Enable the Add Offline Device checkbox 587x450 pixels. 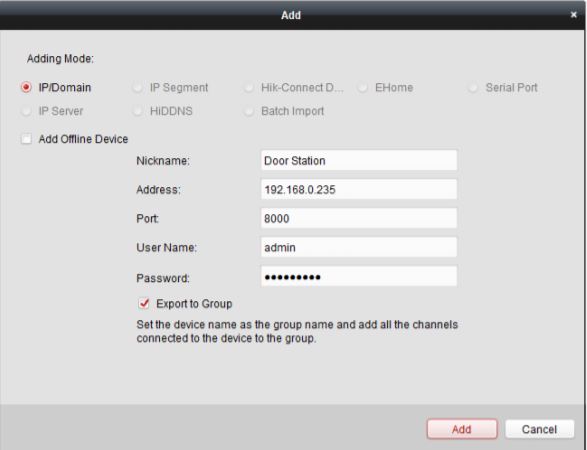pyautogui.click(x=26, y=139)
